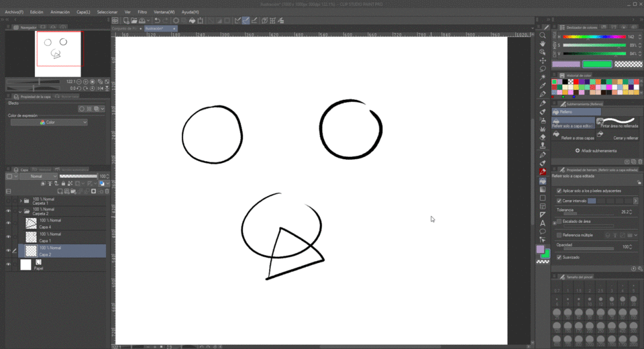Choose the Lasso selection tool
This screenshot has height=349, width=644.
[543, 68]
